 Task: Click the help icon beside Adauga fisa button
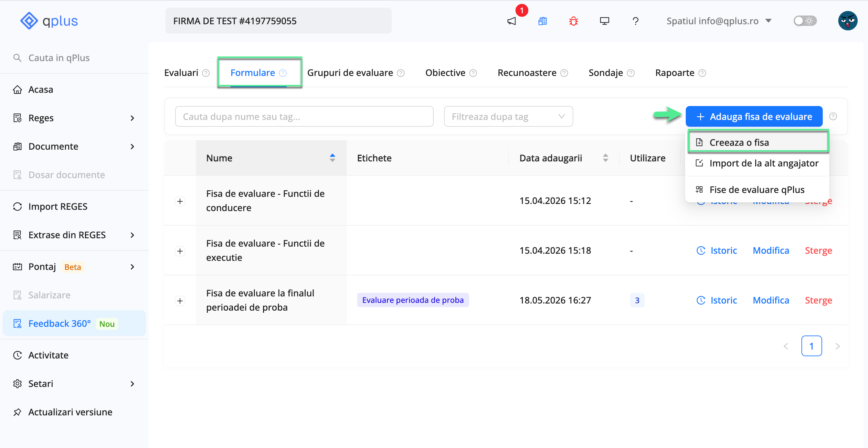pos(833,117)
